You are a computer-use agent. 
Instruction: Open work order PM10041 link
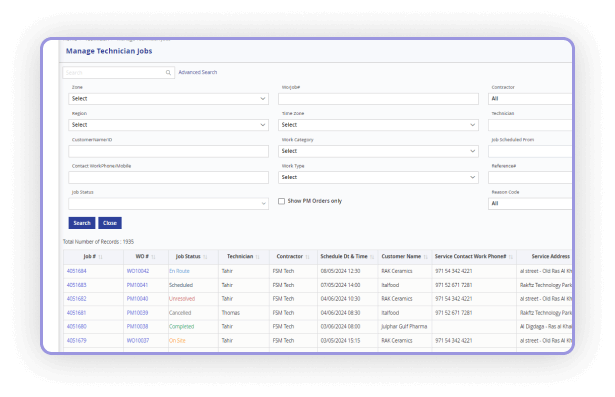(137, 285)
